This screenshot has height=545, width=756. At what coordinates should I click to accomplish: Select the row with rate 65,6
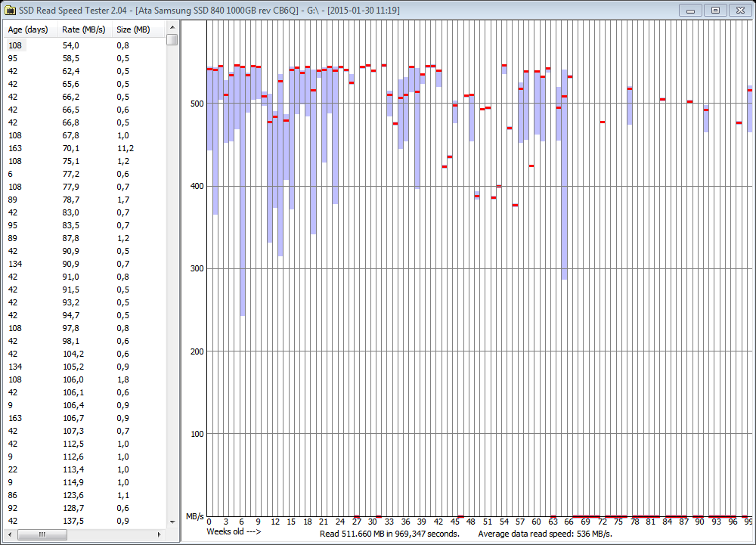coord(85,84)
